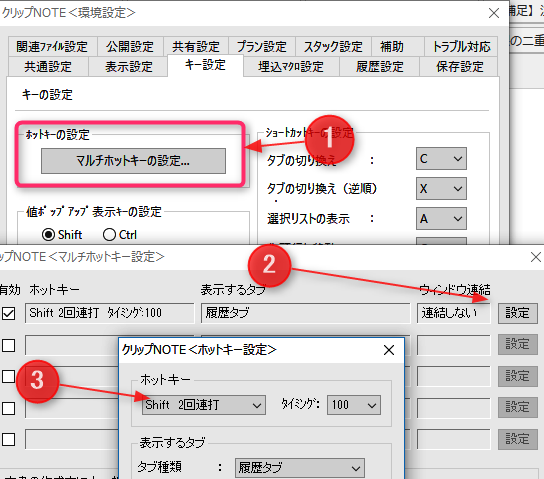The image size is (544, 479).
Task: Open the タブの切り換え（逆順） dropdown showing X
Action: (441, 189)
